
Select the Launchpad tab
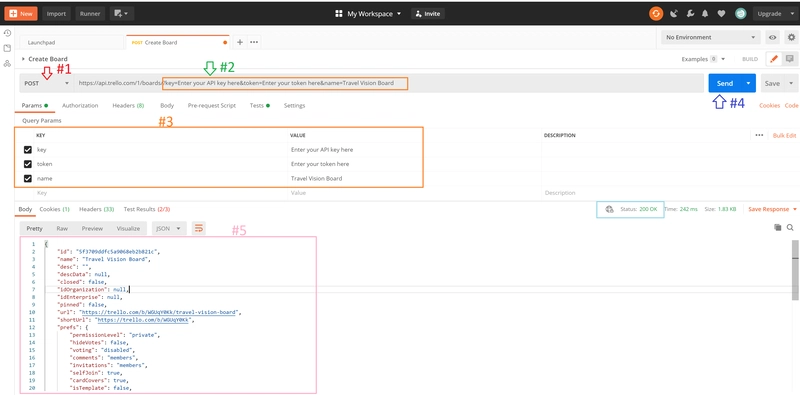[x=72, y=42]
